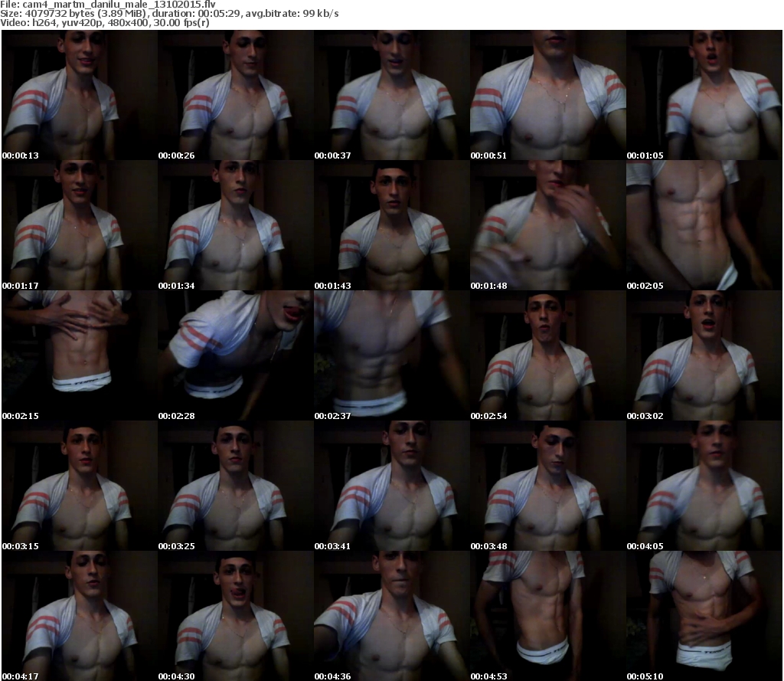
Task: Select the thumbnail timestamped 00:00:37
Action: 391,95
